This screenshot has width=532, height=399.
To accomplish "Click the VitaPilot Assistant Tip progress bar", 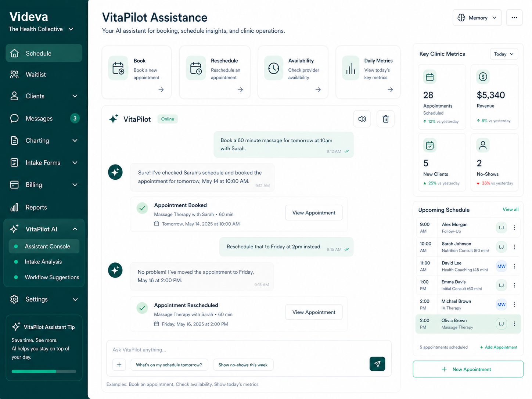I will tap(44, 371).
